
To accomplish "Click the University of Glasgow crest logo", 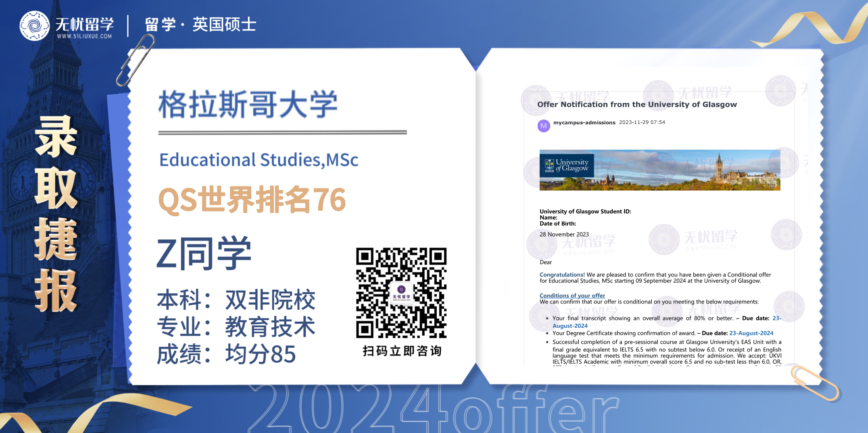I will [549, 165].
